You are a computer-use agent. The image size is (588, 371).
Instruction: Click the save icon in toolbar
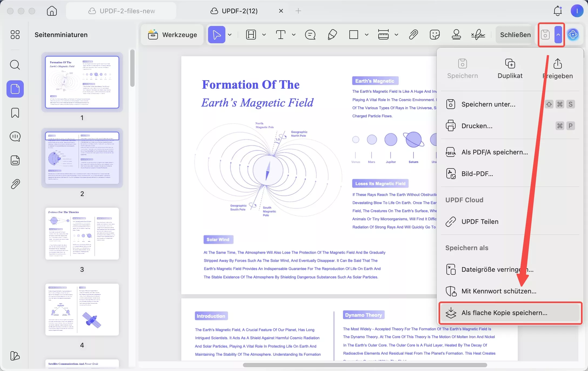545,35
